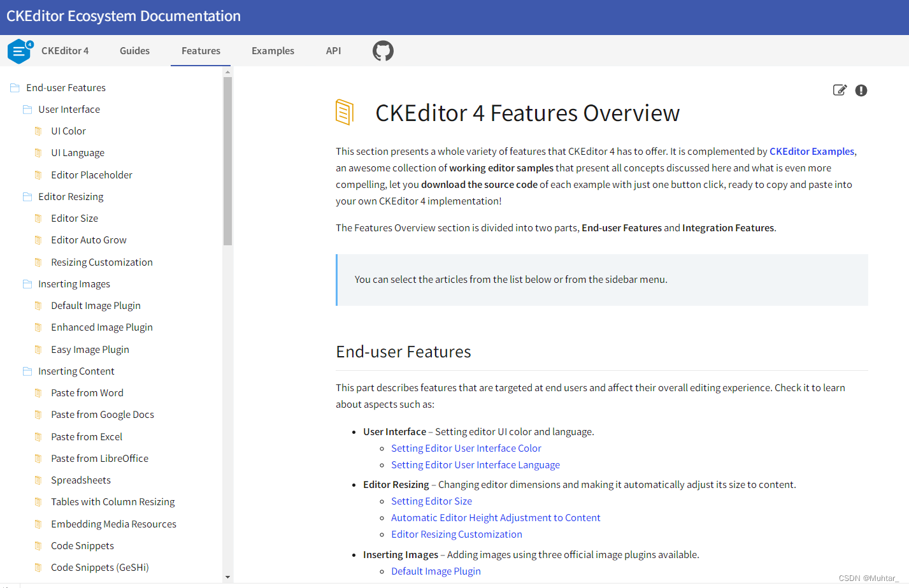The image size is (909, 588).
Task: Open Enhanced Image Plugin in sidebar
Action: coord(102,327)
